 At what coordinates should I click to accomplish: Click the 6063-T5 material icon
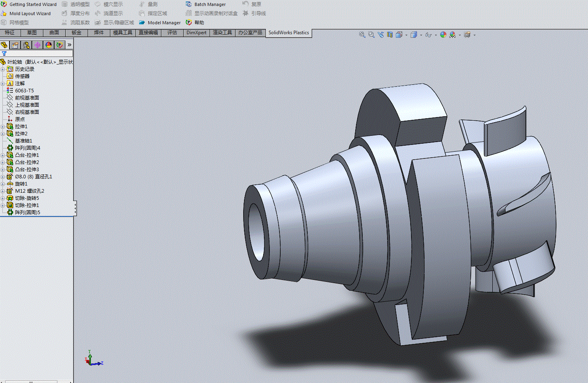tap(10, 90)
